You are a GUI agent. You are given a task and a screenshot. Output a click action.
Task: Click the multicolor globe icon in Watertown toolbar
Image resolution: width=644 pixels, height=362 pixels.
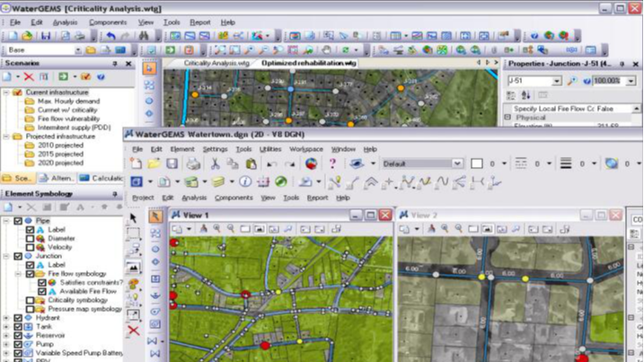pos(312,163)
